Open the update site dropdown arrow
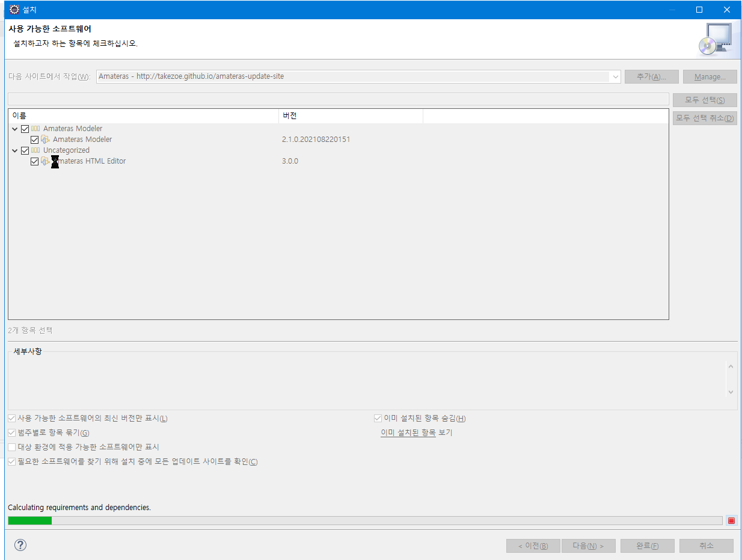The image size is (742, 560). point(615,77)
